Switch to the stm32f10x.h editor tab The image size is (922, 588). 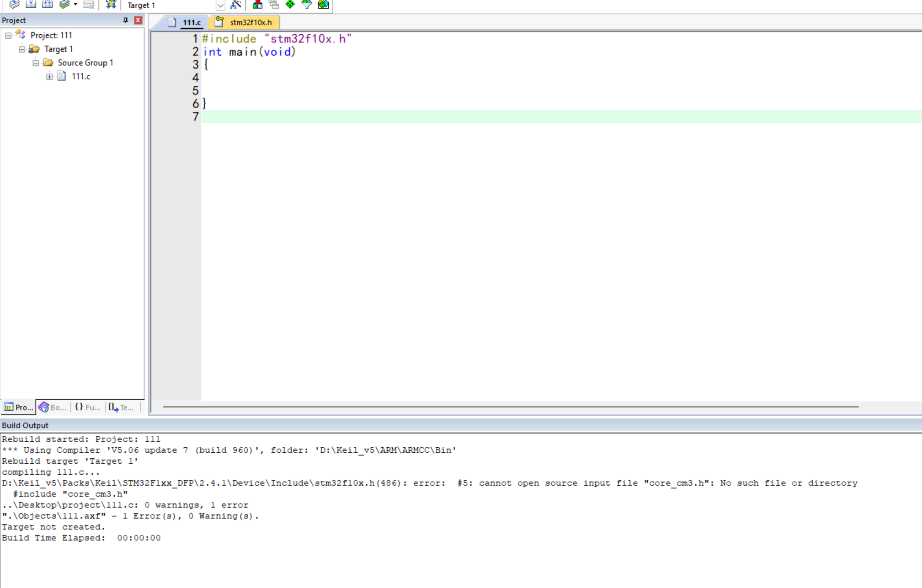pos(250,22)
